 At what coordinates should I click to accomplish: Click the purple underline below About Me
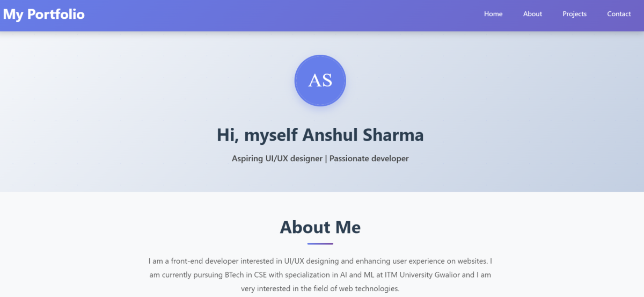tap(320, 243)
